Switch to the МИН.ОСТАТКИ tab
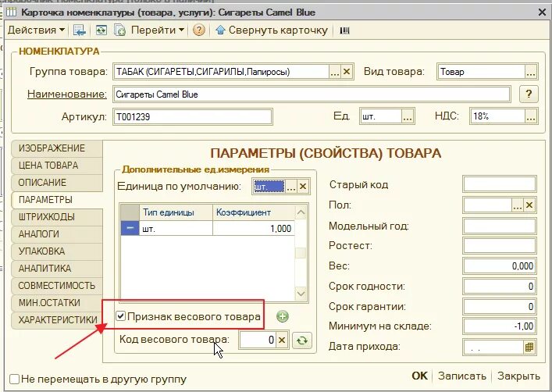 [57, 303]
